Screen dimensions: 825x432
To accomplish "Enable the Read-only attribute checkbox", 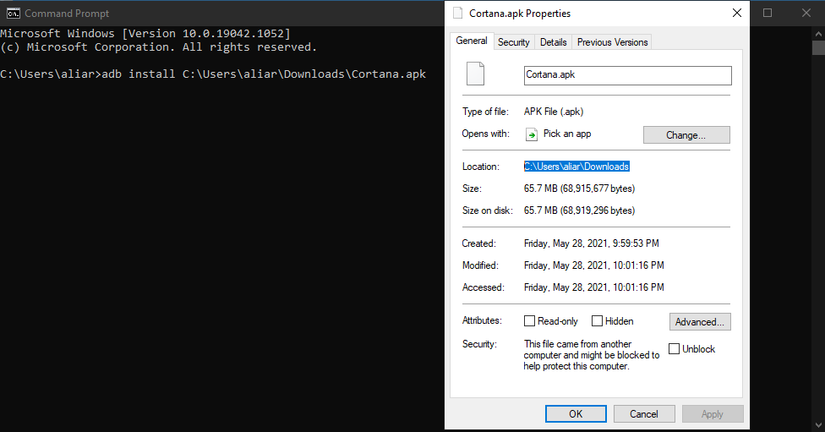I will [529, 321].
